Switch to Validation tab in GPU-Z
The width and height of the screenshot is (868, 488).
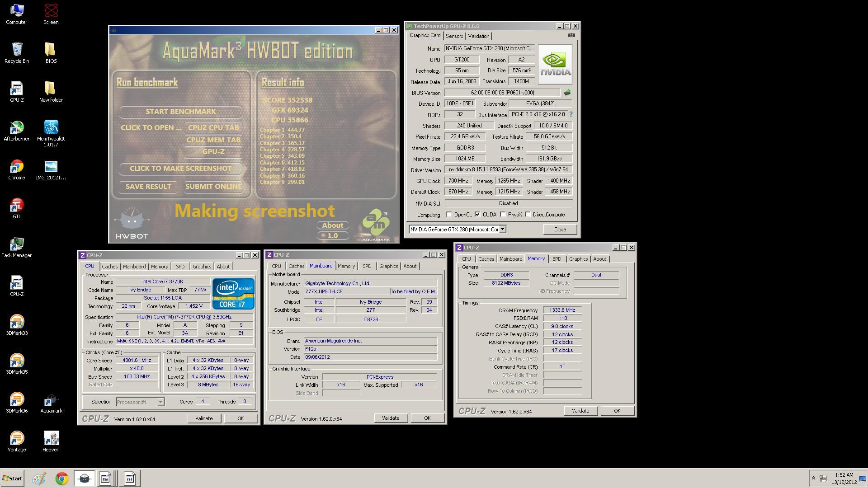(479, 36)
